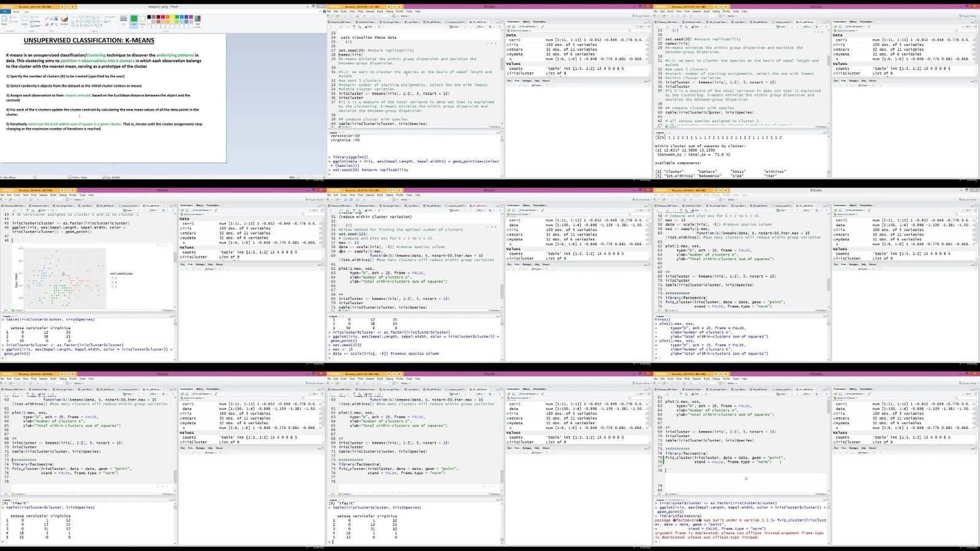Click the Edit colors button in Paint

[197, 21]
